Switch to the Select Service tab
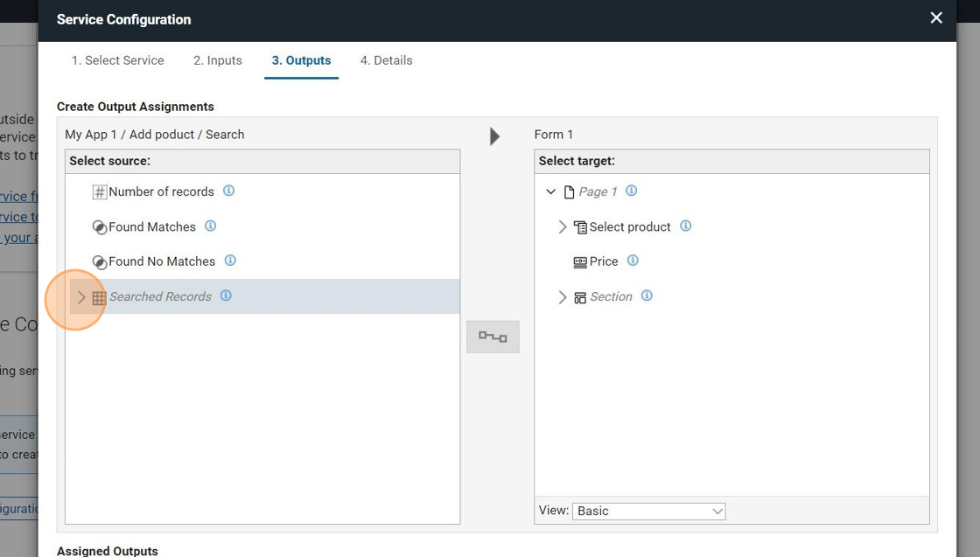The width and height of the screenshot is (980, 557). 117,60
